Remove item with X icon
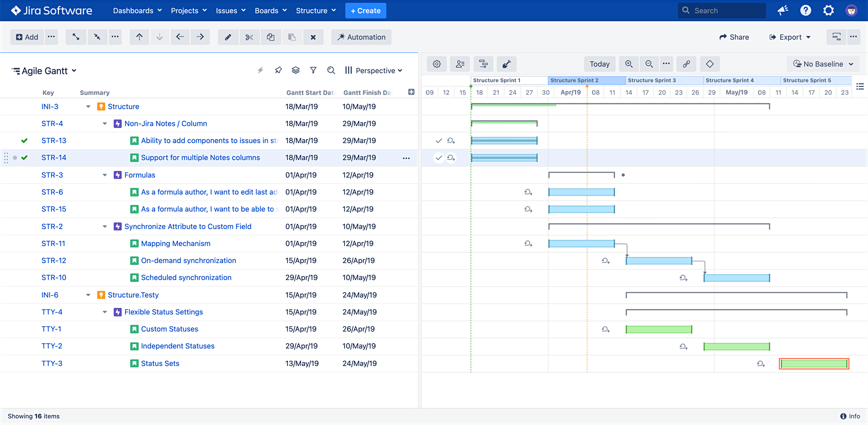The width and height of the screenshot is (868, 425). click(x=313, y=37)
